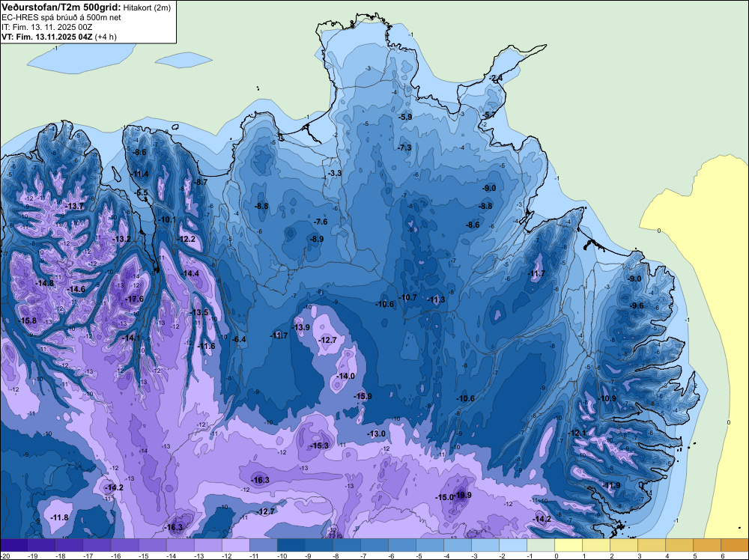Click the -8.9 temperature value
This screenshot has height=560, width=749.
coord(317,239)
